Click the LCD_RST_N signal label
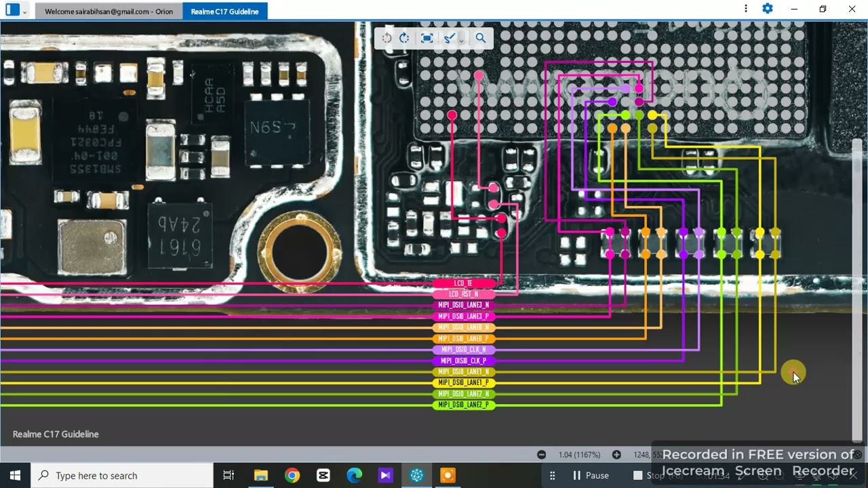 (464, 294)
